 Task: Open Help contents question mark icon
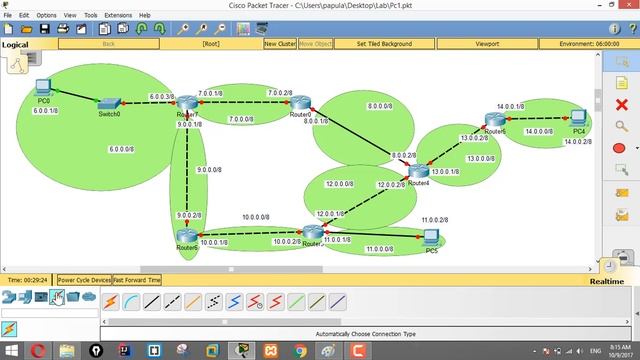pos(633,29)
